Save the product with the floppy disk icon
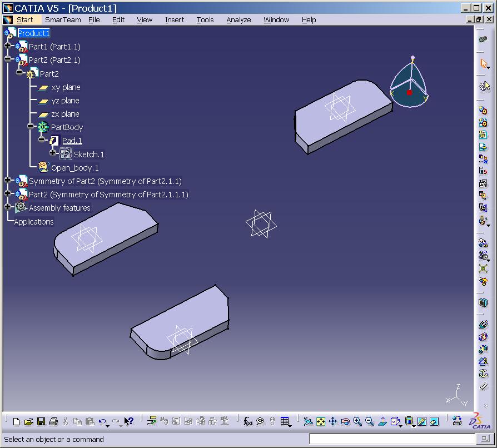Screen dimensions: 497x448 click(41, 421)
